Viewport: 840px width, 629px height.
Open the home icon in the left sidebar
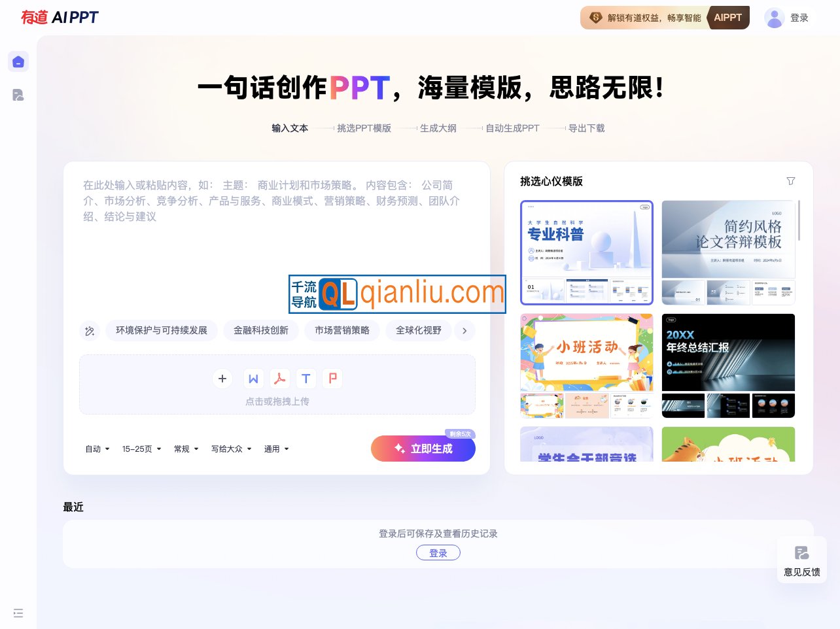pyautogui.click(x=18, y=61)
